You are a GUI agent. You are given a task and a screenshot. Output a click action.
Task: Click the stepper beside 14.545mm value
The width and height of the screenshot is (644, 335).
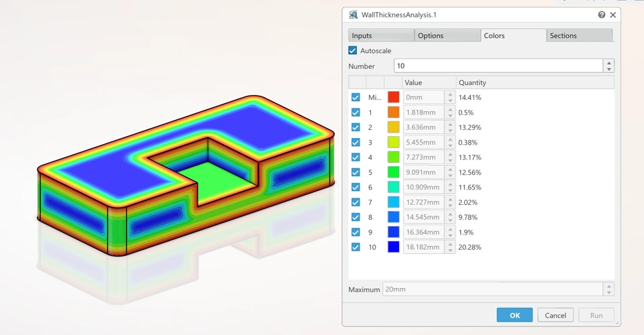coord(450,217)
